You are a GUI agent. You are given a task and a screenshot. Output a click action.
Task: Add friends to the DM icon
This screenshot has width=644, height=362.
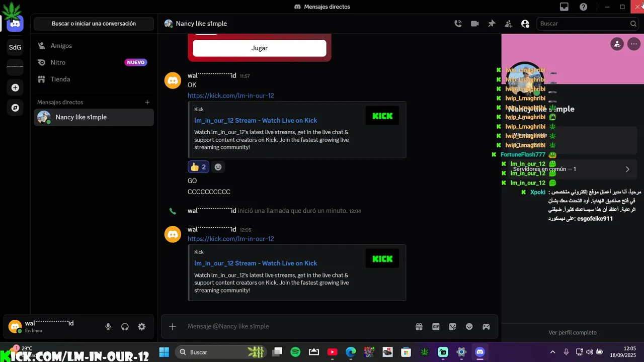coord(509,24)
